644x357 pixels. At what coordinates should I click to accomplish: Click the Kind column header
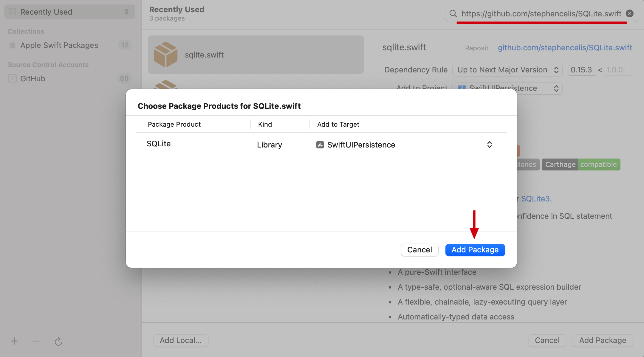[x=265, y=124]
